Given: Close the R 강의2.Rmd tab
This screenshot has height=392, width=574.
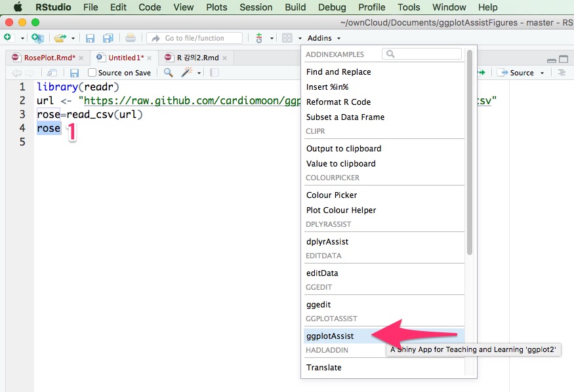Looking at the screenshot, I should click(224, 58).
